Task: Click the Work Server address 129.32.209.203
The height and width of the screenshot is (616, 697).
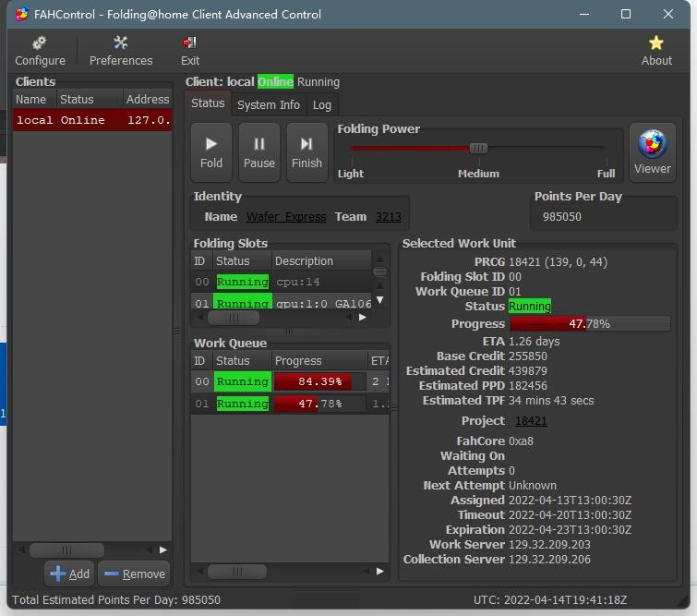Action: coord(549,544)
